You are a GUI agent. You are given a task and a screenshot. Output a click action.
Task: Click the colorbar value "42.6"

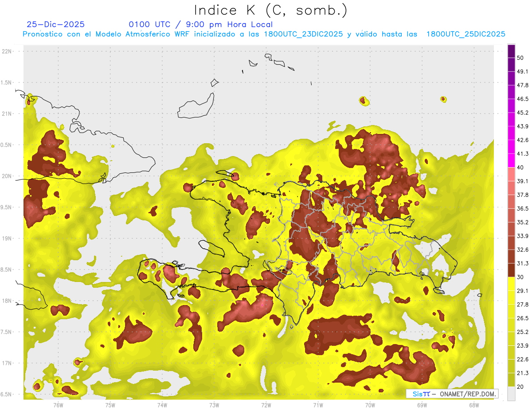(x=523, y=140)
